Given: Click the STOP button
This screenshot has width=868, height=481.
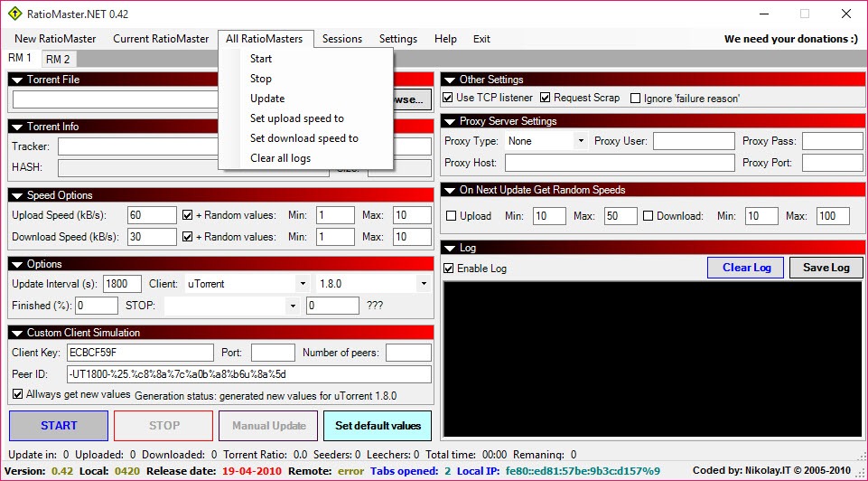Looking at the screenshot, I should [163, 426].
